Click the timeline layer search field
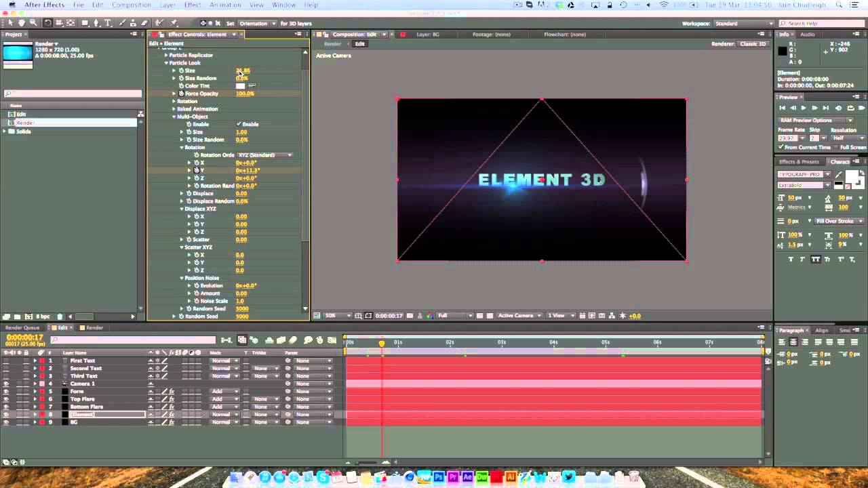This screenshot has width=868, height=488. [x=132, y=340]
